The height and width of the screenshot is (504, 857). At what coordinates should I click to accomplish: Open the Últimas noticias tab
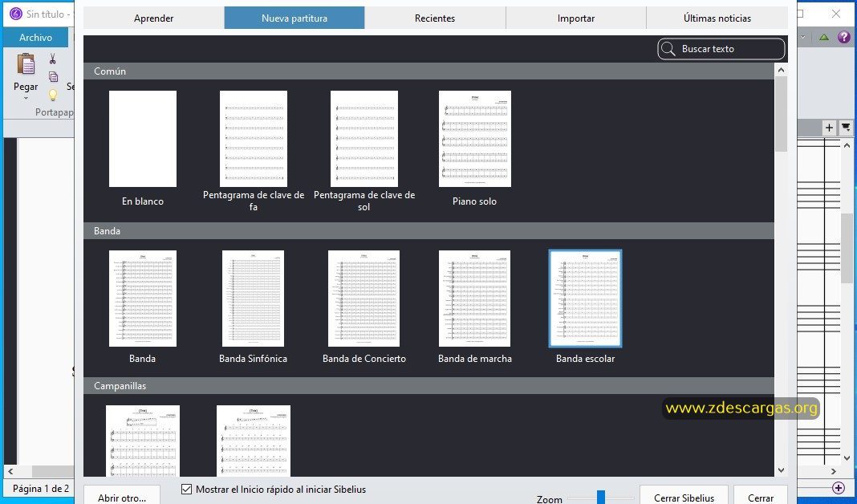pyautogui.click(x=717, y=18)
